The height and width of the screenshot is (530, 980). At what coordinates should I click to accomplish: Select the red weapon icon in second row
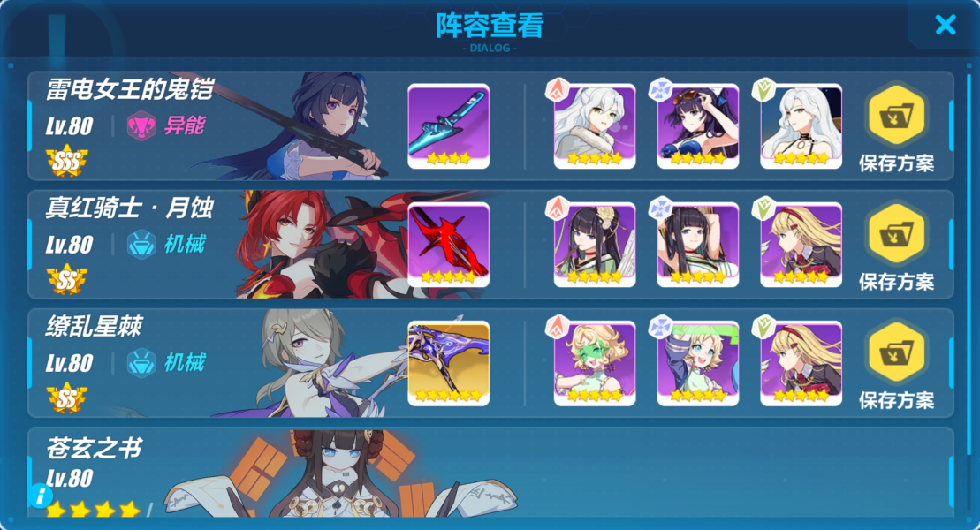[448, 245]
